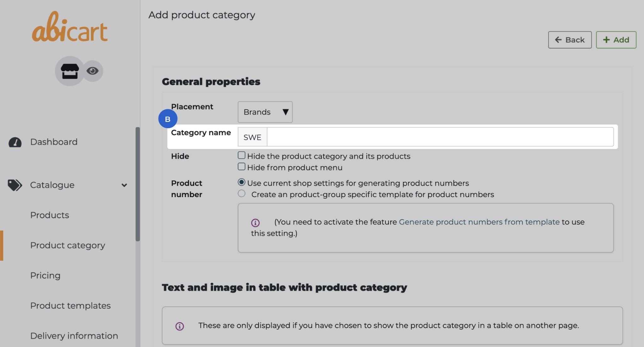Open the shop storefront icon

click(69, 71)
